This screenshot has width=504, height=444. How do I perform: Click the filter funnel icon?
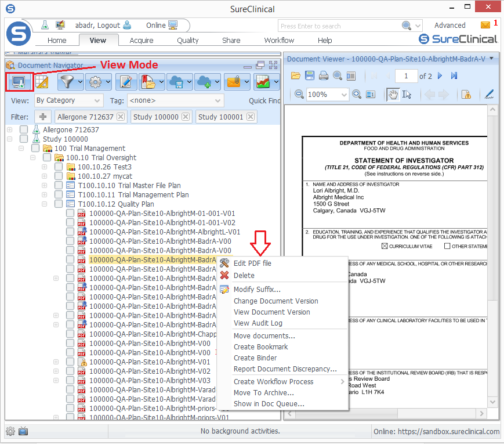pos(67,82)
